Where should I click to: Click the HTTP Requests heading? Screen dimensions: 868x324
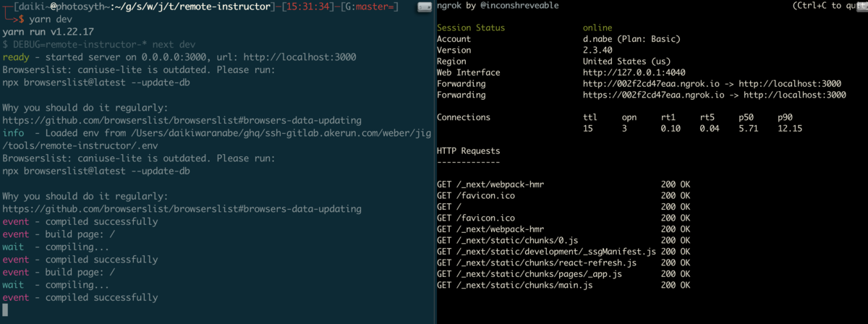click(468, 151)
